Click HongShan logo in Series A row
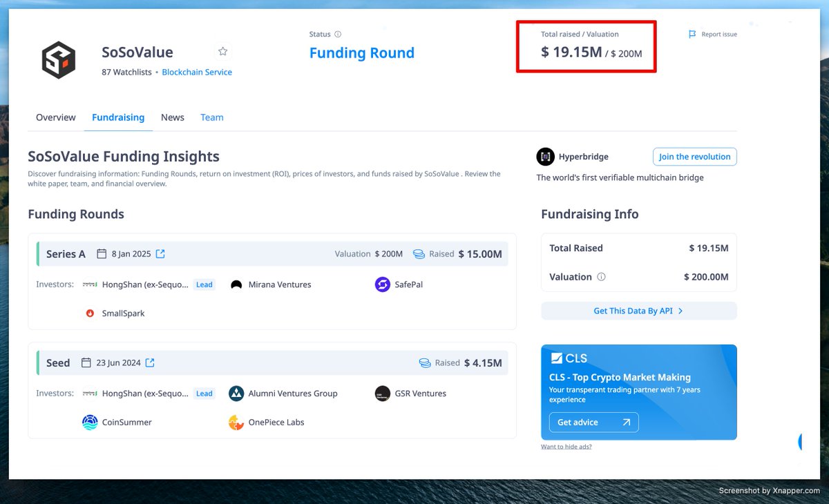This screenshot has width=829, height=504. click(90, 284)
